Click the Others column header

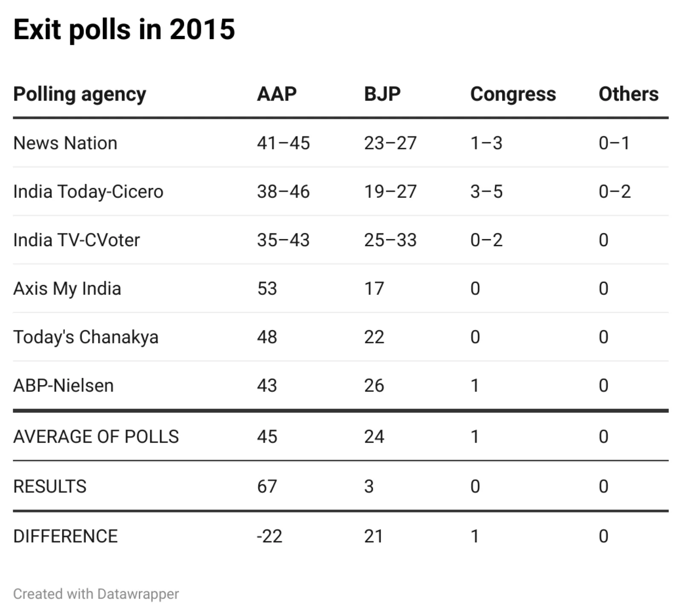628,94
